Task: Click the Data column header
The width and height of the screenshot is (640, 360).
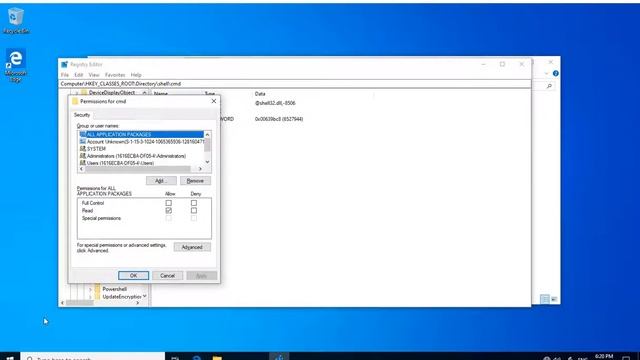Action: tap(260, 94)
